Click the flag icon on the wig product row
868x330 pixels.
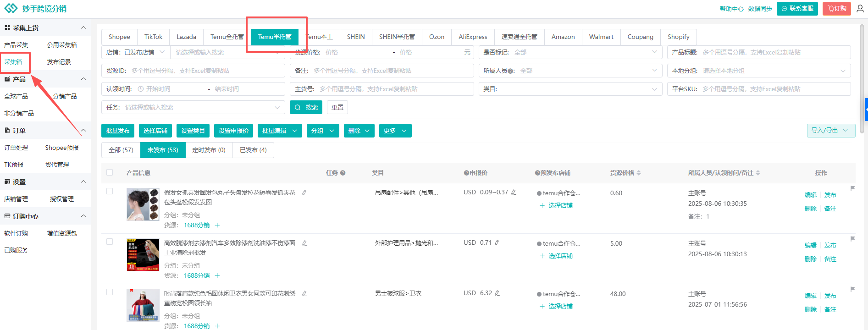(852, 188)
